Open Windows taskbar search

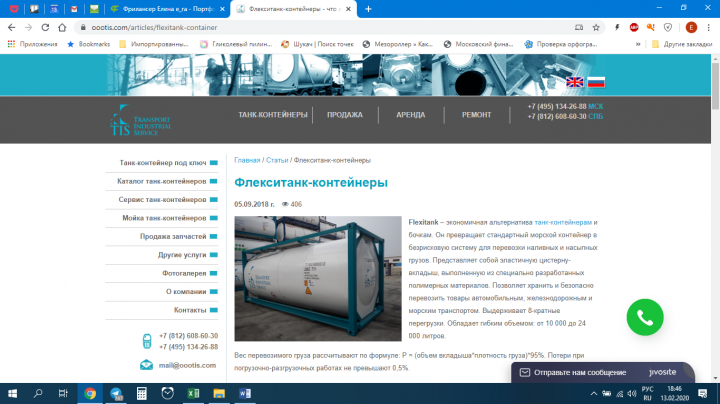point(38,393)
